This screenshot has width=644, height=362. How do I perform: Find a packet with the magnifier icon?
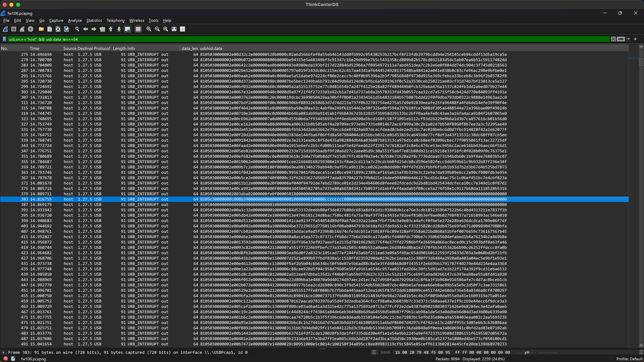click(77, 29)
